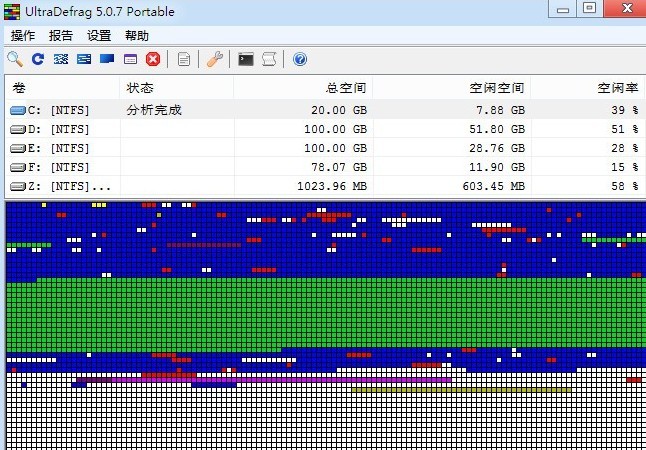
Task: Open the 报告 menu
Action: tap(61, 36)
